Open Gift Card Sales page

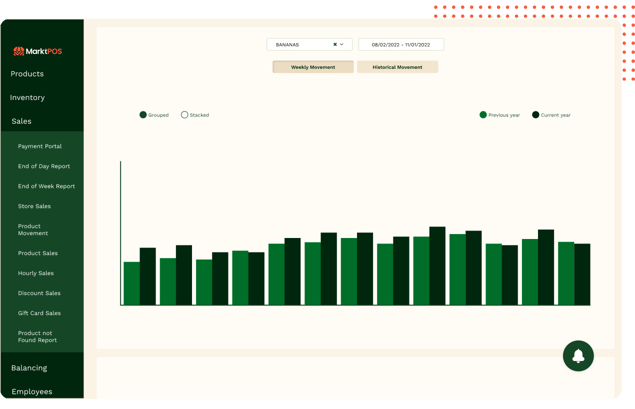pyautogui.click(x=39, y=313)
